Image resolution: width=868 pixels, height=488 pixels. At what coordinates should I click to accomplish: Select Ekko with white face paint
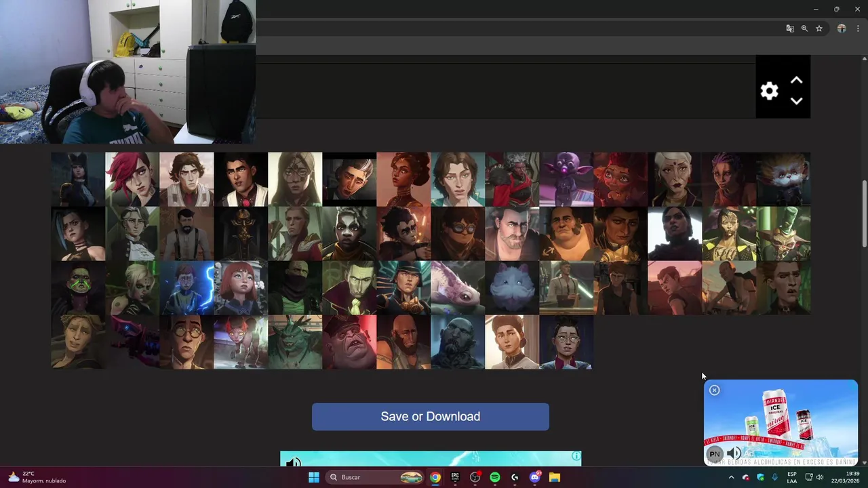click(349, 233)
